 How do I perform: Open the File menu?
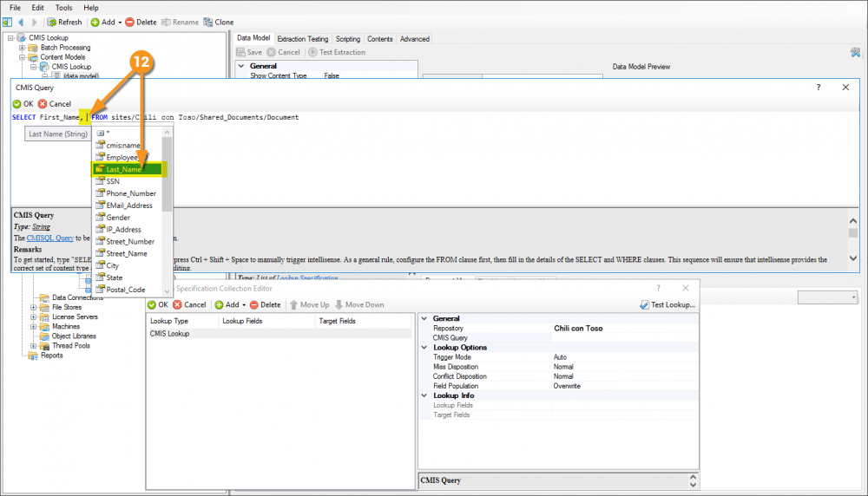tap(15, 8)
